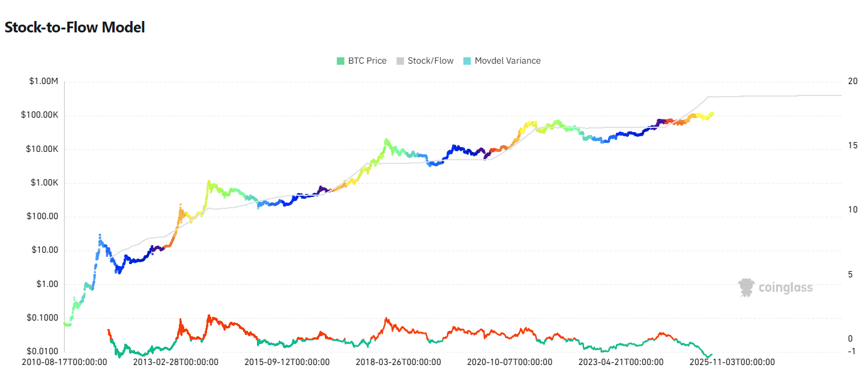Select the 2013-02-28 x-axis date label
Viewport: 868px width, 374px height.
coord(176,362)
